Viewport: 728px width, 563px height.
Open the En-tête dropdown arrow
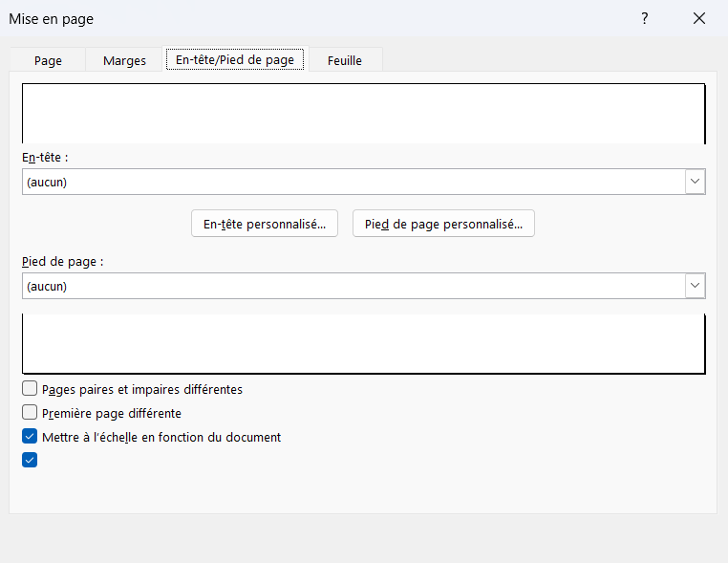[x=695, y=182]
